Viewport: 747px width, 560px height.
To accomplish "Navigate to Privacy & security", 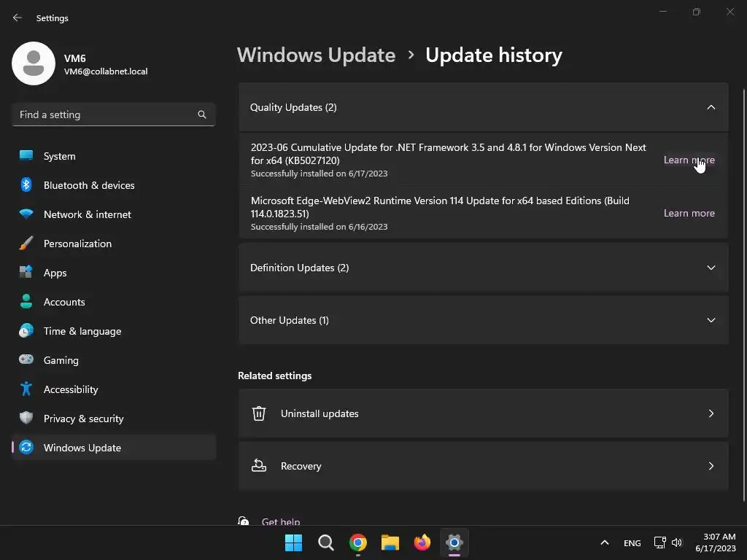I will pyautogui.click(x=113, y=419).
